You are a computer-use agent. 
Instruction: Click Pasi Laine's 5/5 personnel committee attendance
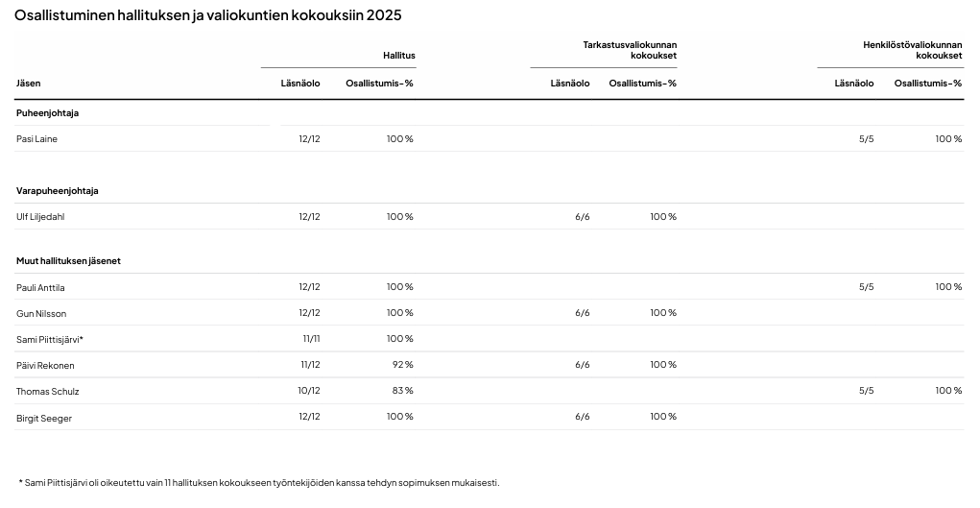pos(866,139)
